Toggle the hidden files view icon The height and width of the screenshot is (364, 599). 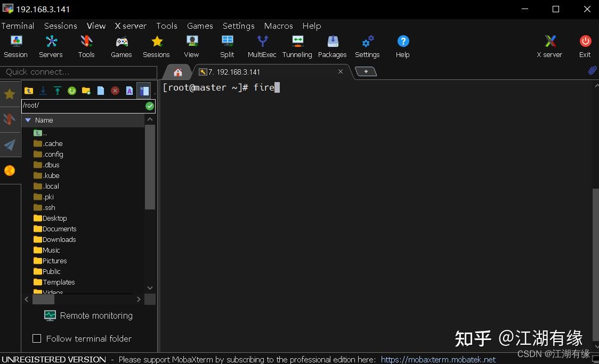pyautogui.click(x=144, y=91)
